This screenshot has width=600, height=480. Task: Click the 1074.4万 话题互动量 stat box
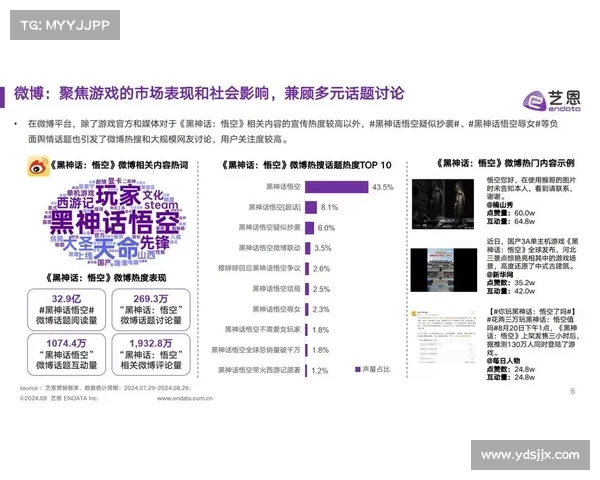coord(66,354)
